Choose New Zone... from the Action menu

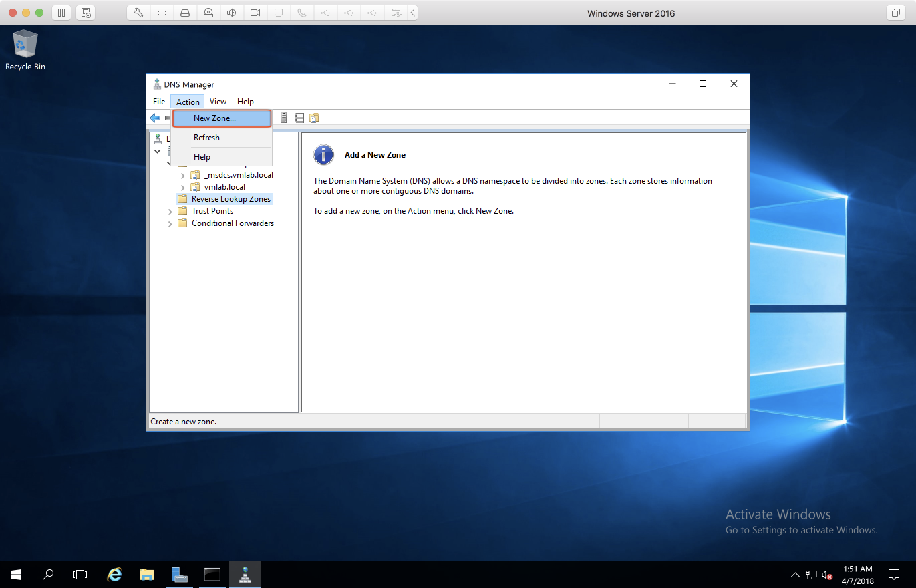pos(214,118)
